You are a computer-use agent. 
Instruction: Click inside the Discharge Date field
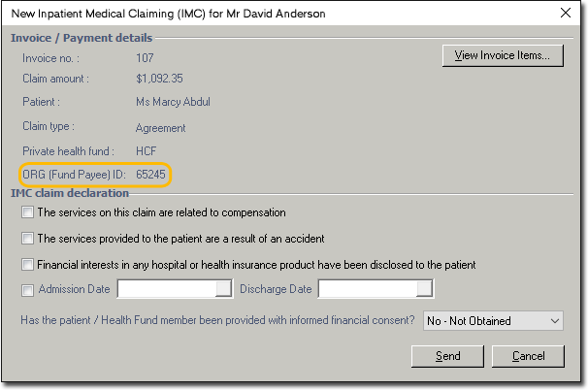point(367,289)
